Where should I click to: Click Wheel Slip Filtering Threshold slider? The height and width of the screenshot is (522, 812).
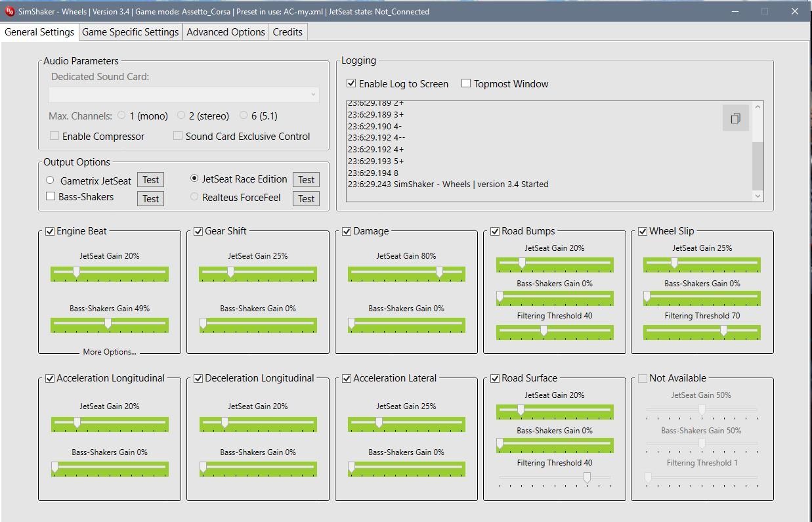click(723, 331)
